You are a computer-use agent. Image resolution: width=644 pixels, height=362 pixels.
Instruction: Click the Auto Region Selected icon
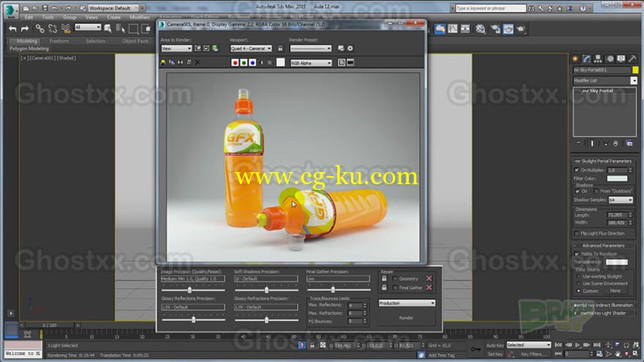[x=206, y=48]
